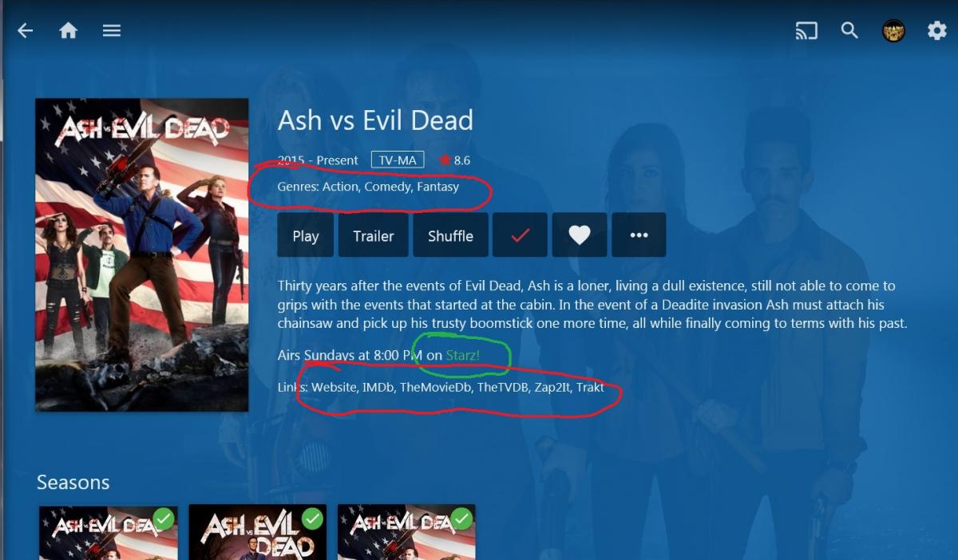
Task: Click the Ash vs Evil Dead poster image
Action: [x=142, y=255]
